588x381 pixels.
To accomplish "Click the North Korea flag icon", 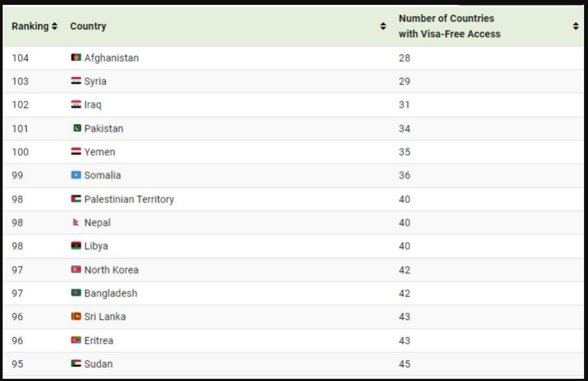I will pyautogui.click(x=76, y=269).
